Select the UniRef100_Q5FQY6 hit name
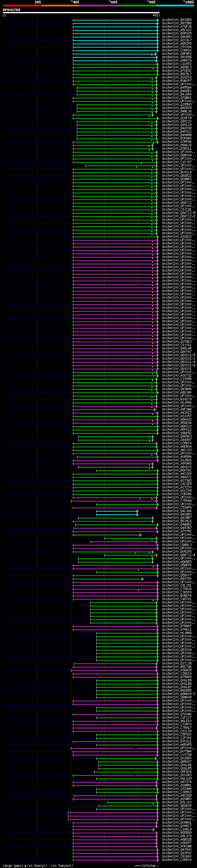 coord(176,772)
